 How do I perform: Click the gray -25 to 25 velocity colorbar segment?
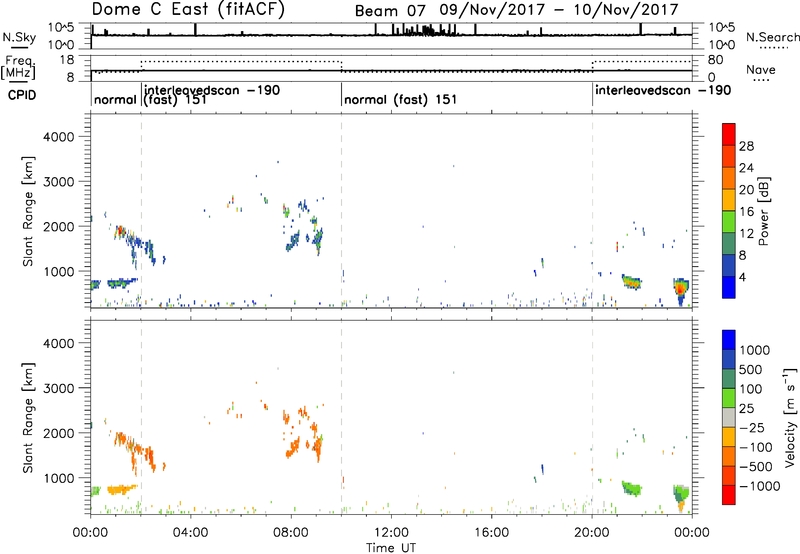point(729,418)
